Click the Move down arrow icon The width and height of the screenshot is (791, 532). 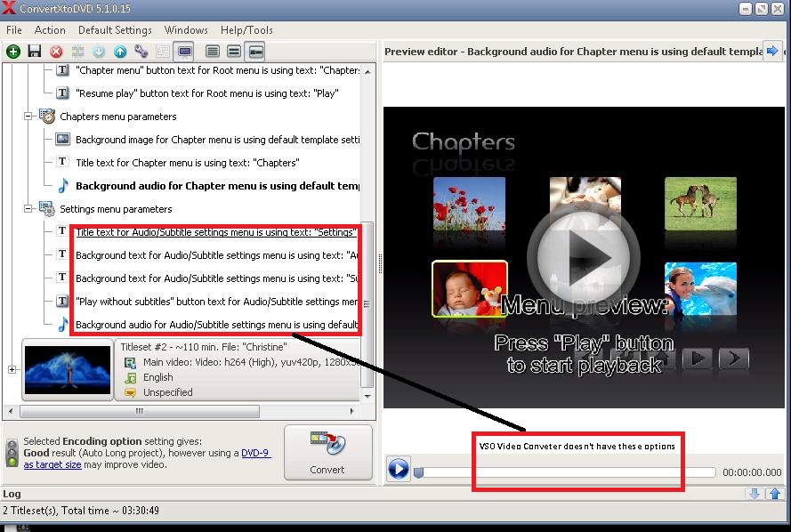pos(99,52)
